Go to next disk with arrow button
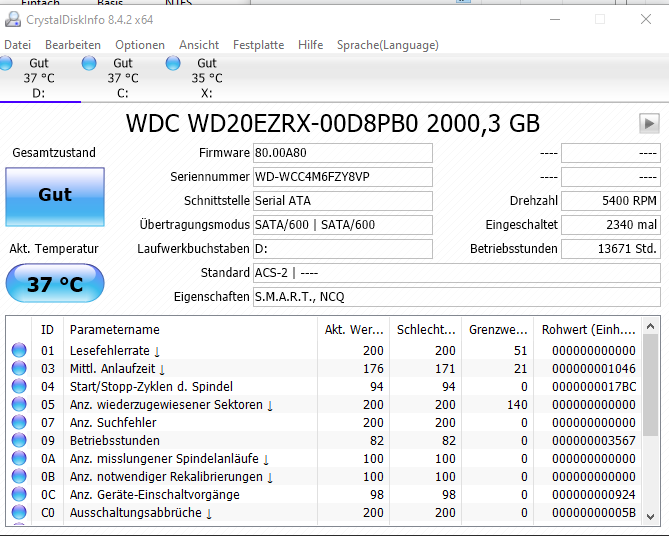The height and width of the screenshot is (536, 669). 649,124
